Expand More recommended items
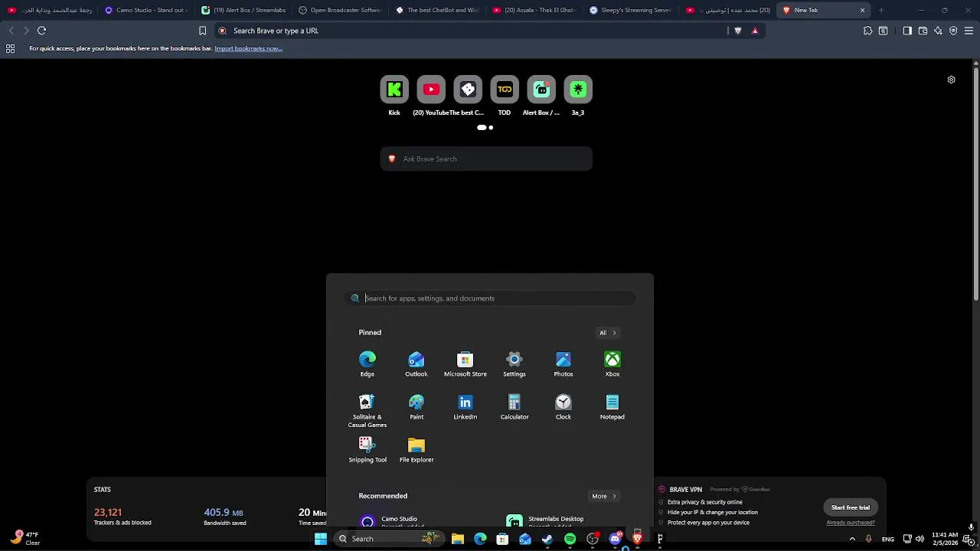The image size is (980, 551). tap(604, 496)
